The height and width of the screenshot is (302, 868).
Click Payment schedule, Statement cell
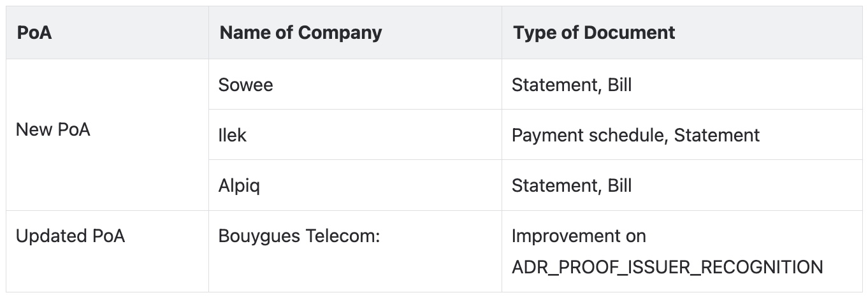tap(682, 134)
